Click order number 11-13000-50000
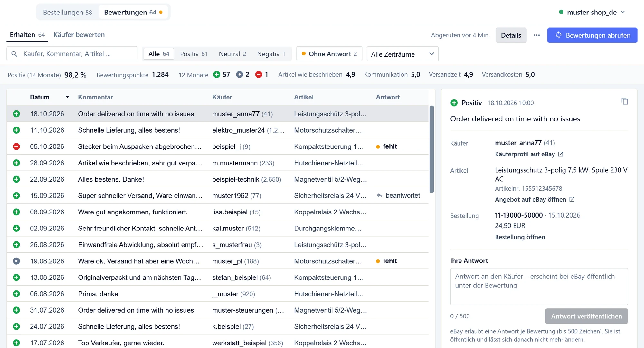 point(519,215)
